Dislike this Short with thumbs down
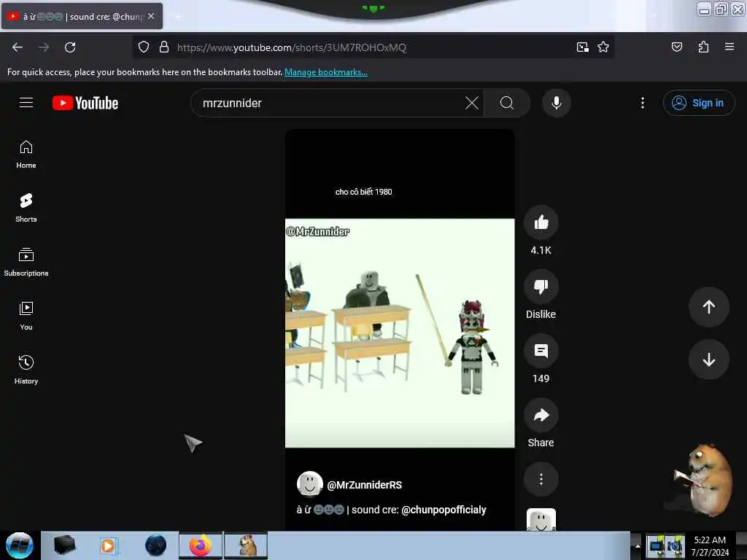This screenshot has height=560, width=747. pyautogui.click(x=541, y=287)
